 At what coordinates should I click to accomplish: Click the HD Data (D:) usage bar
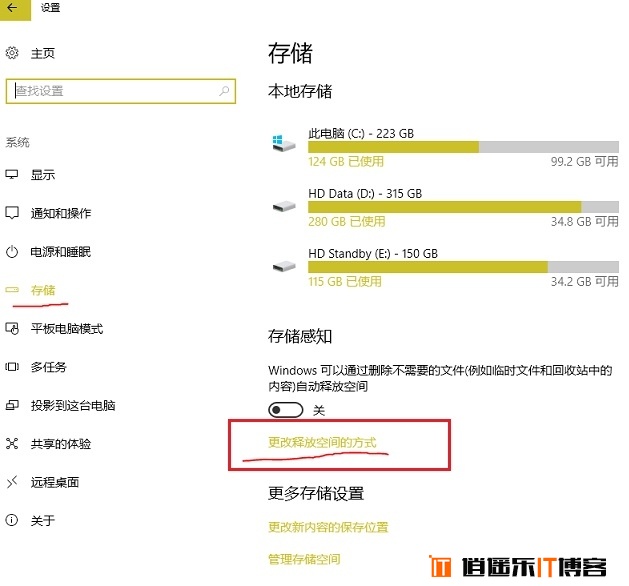tap(463, 207)
